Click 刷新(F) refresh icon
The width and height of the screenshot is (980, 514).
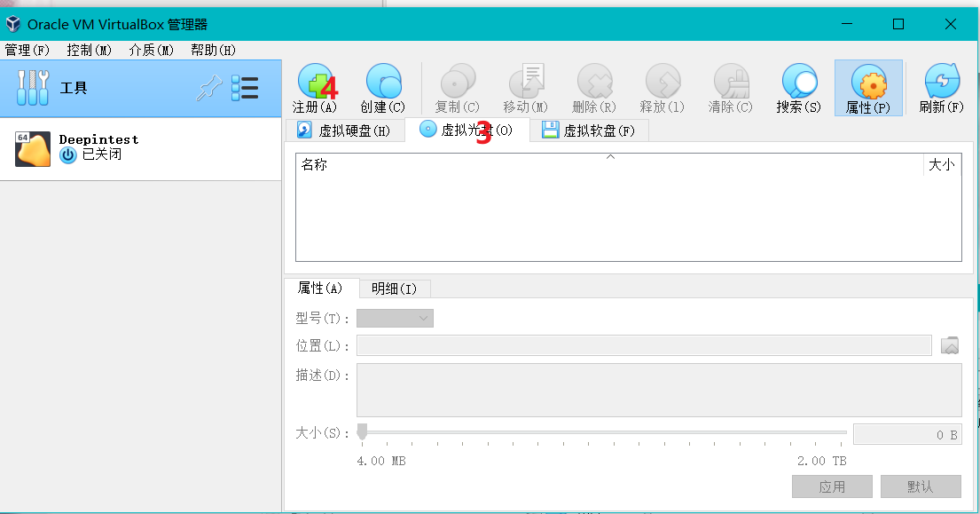[x=942, y=82]
